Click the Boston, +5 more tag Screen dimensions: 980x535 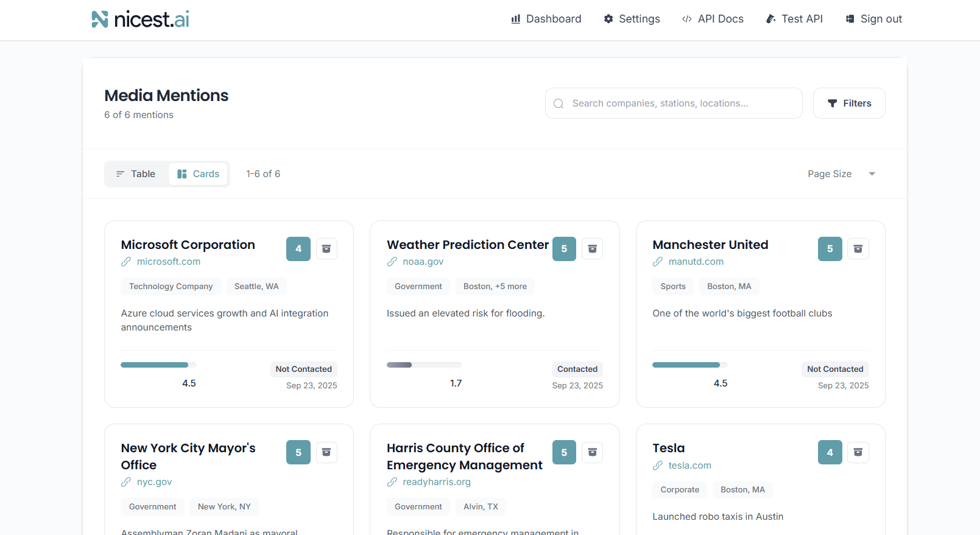pos(495,287)
